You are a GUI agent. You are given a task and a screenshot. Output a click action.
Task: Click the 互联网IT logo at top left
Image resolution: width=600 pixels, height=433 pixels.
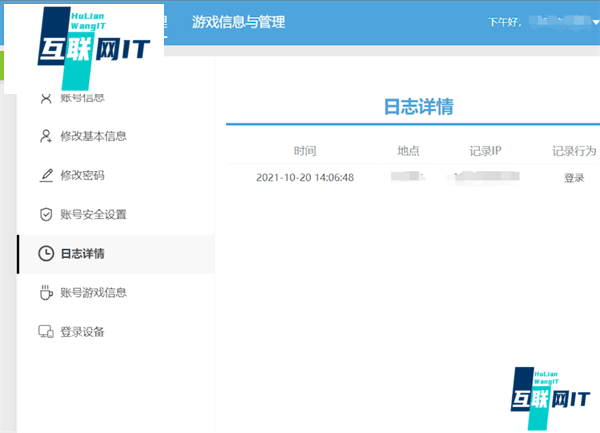point(84,49)
